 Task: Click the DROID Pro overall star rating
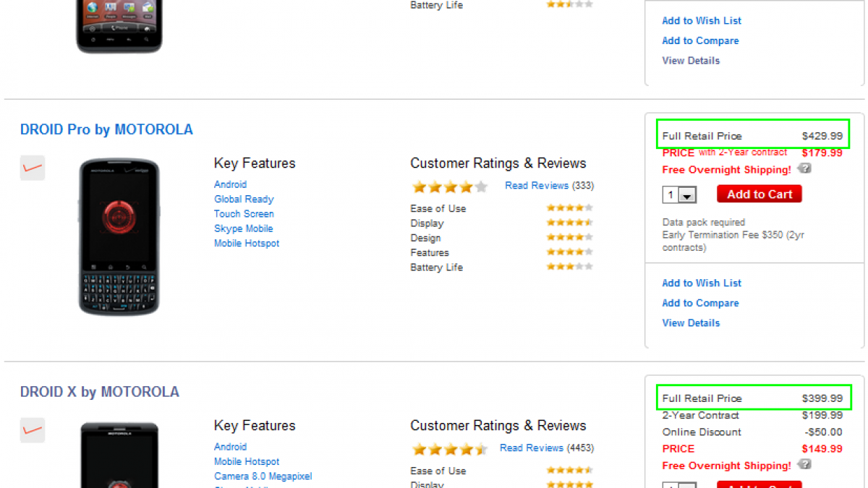click(x=449, y=187)
